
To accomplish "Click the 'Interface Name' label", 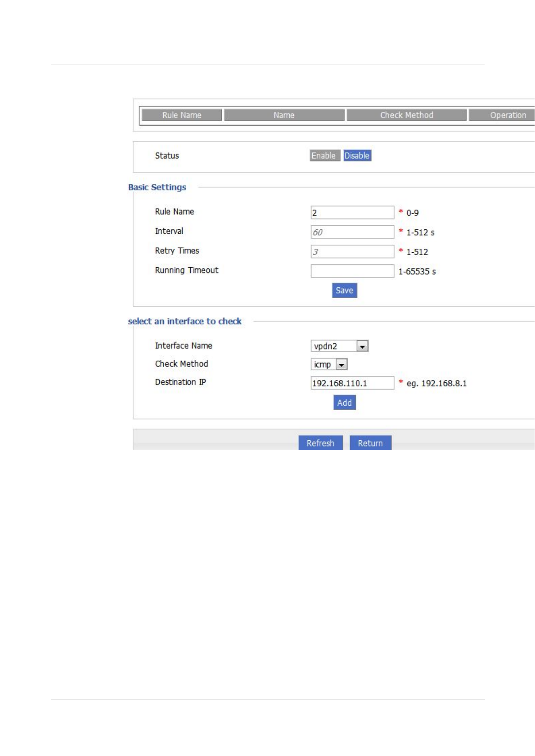I will (184, 346).
